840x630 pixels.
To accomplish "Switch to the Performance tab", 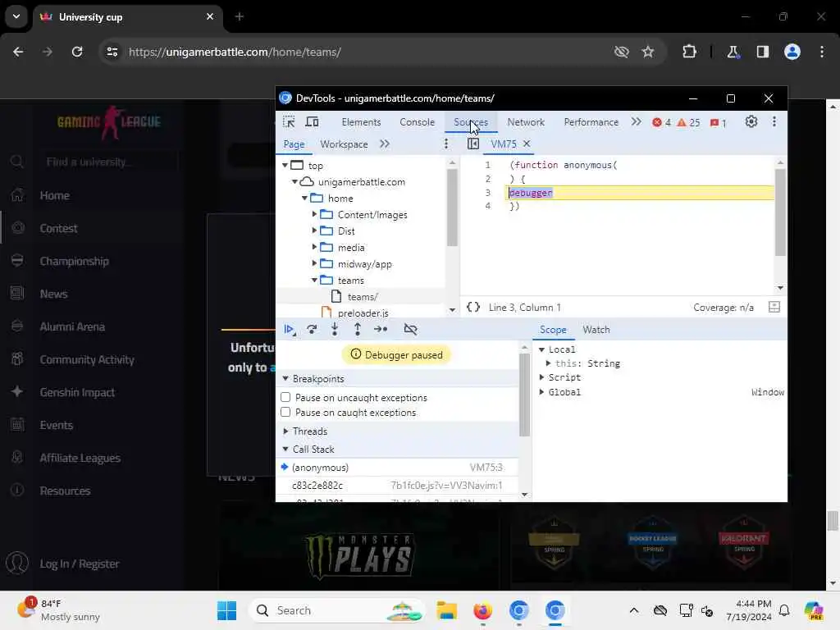I will 591,122.
